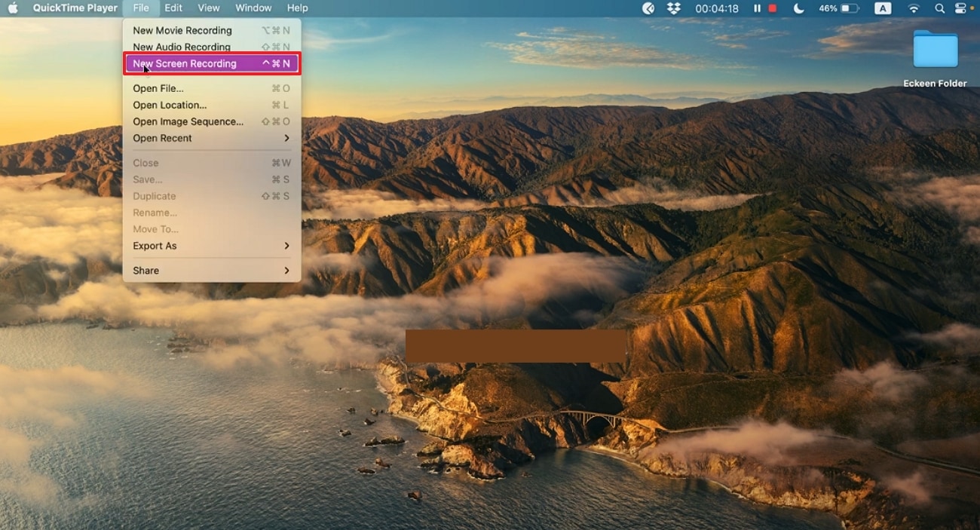Check Wi-Fi status in the menu bar
This screenshot has height=530, width=980.
[913, 8]
